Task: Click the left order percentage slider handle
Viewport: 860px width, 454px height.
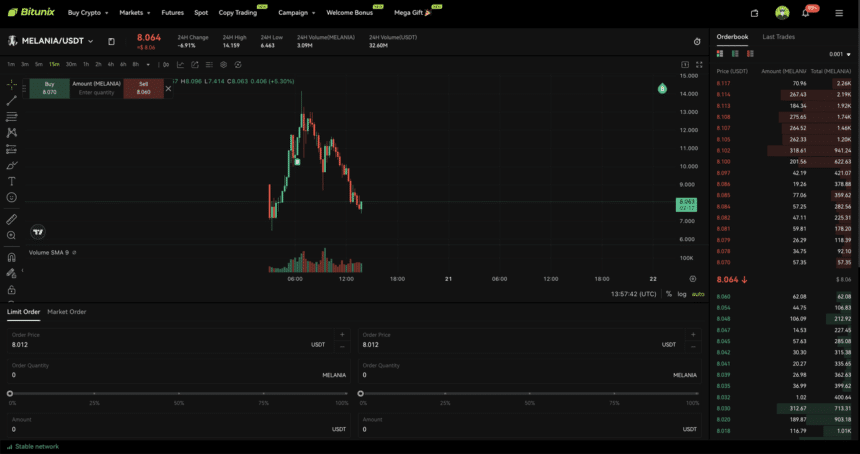Action: coord(10,394)
